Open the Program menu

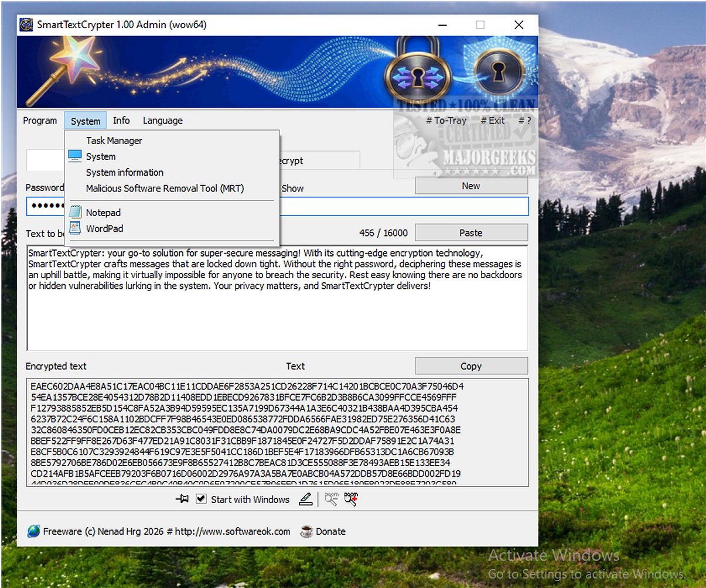pos(40,121)
